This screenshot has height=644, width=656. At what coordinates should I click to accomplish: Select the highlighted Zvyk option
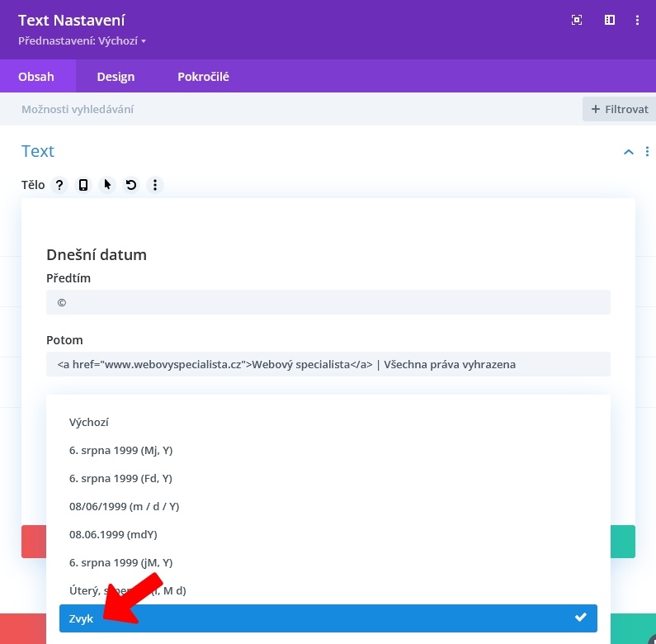click(328, 618)
